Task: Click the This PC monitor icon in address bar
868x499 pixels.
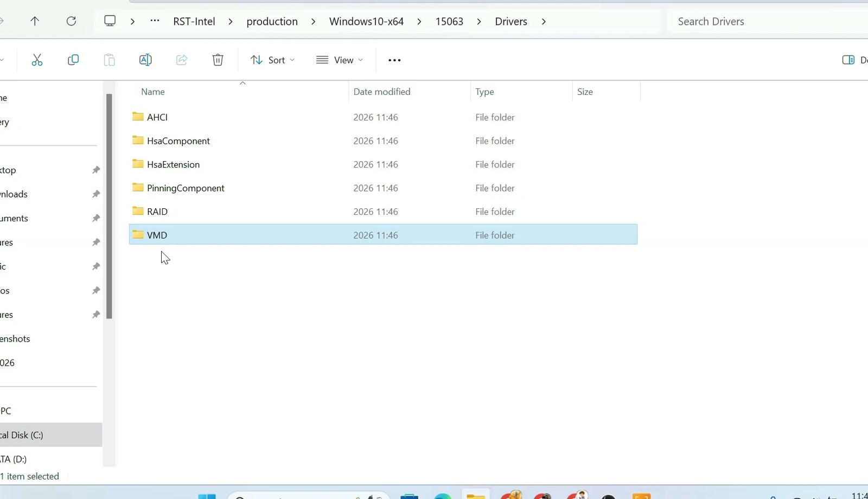Action: click(110, 21)
